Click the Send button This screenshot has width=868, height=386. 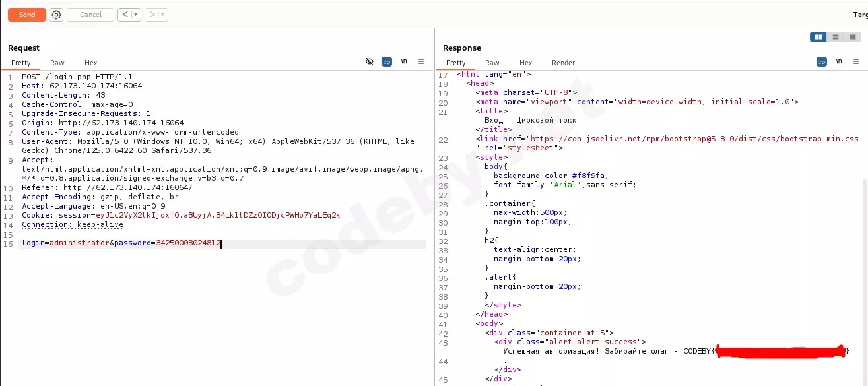26,14
